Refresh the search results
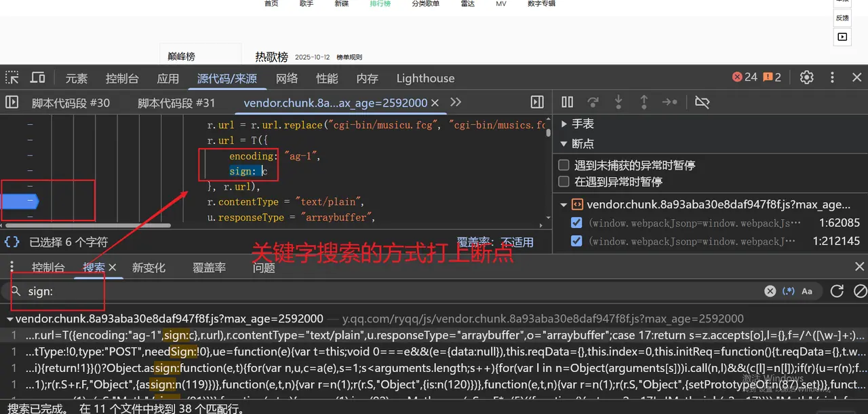The image size is (868, 414). coord(837,291)
